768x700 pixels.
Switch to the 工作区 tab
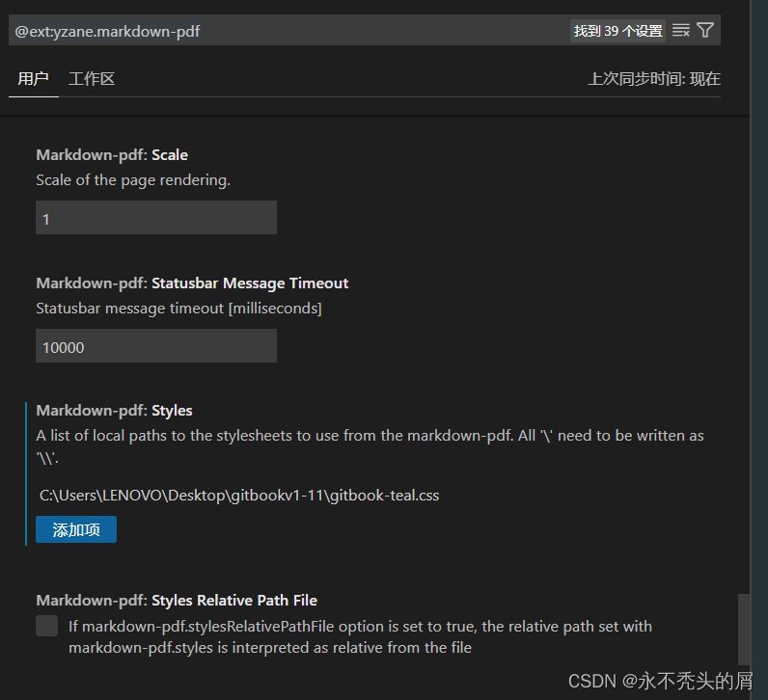coord(92,79)
